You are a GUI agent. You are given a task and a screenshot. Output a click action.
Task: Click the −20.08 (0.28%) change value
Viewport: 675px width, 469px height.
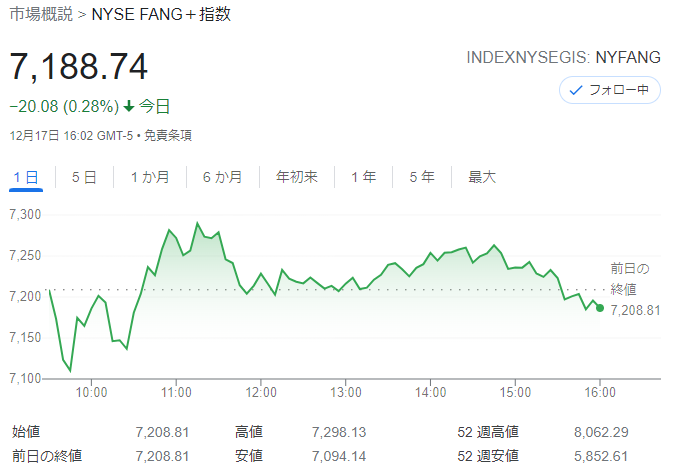coord(64,106)
